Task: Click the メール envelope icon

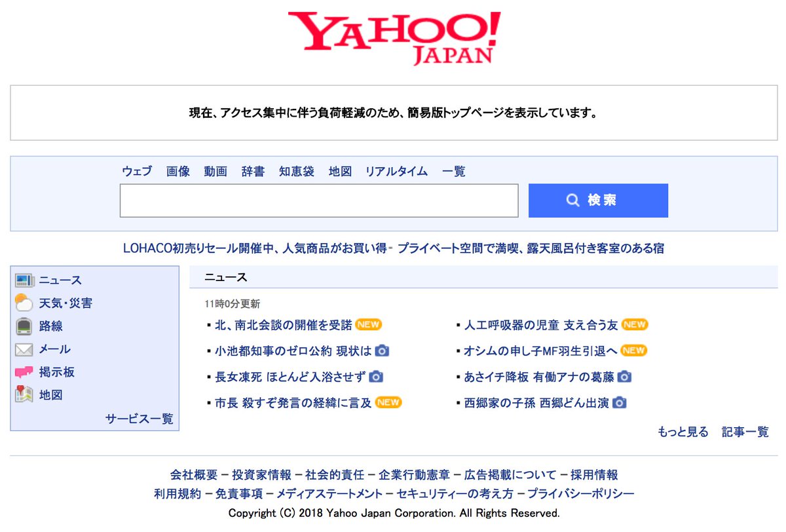Action: coord(24,349)
